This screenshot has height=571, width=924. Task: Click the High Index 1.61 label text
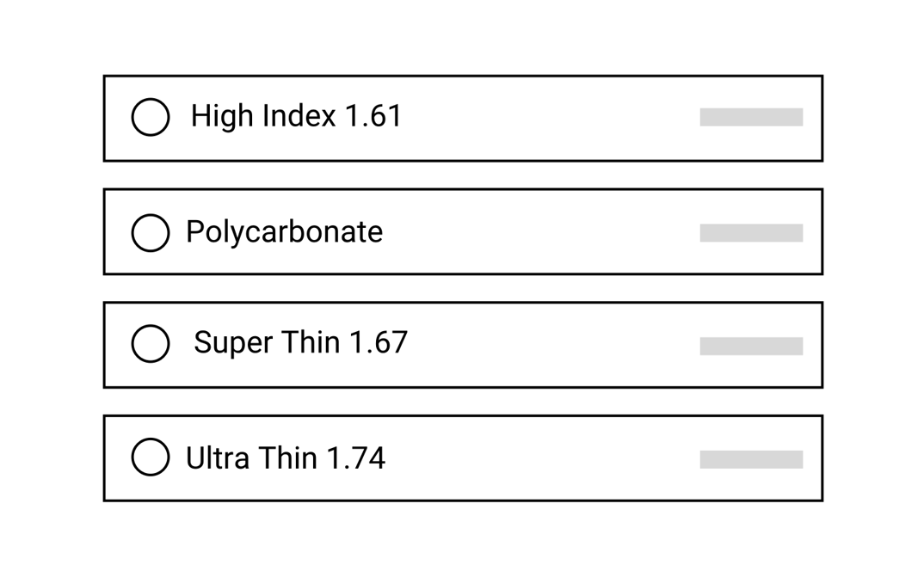(x=297, y=116)
